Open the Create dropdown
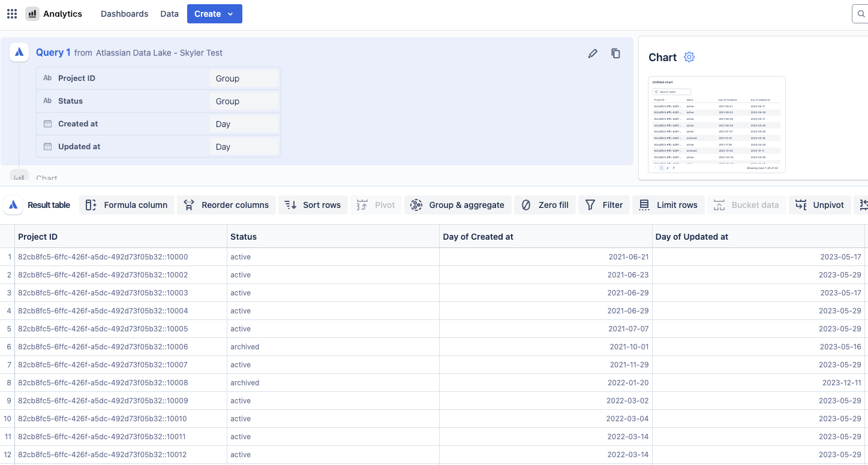Viewport: 868px width, 465px height. tap(214, 14)
